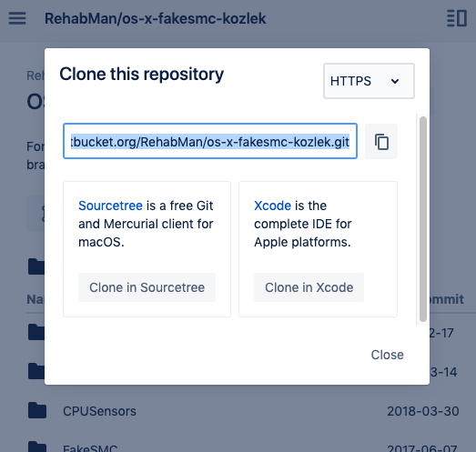Viewport: 476px width, 452px height.
Task: Click the partially hidden Commit column header
Action: [447, 299]
